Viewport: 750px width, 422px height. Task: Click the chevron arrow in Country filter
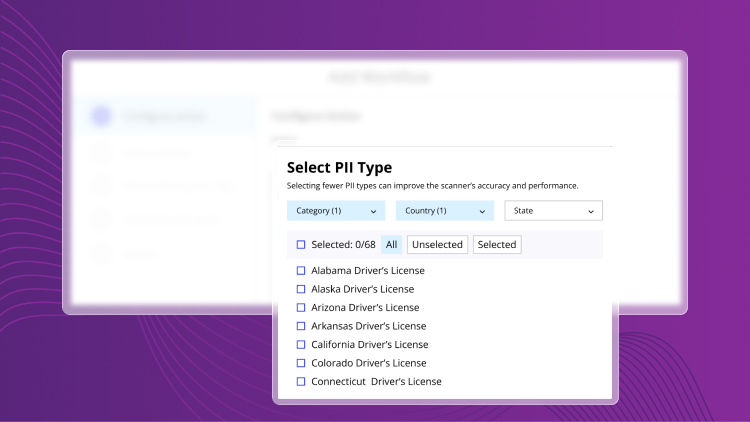click(x=482, y=212)
